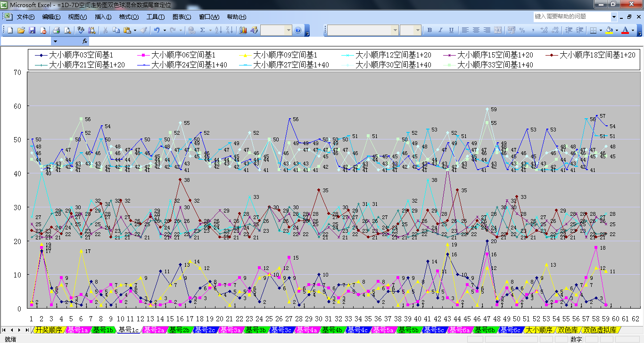Align text right
Viewport: 644px width, 343px height.
(x=487, y=30)
